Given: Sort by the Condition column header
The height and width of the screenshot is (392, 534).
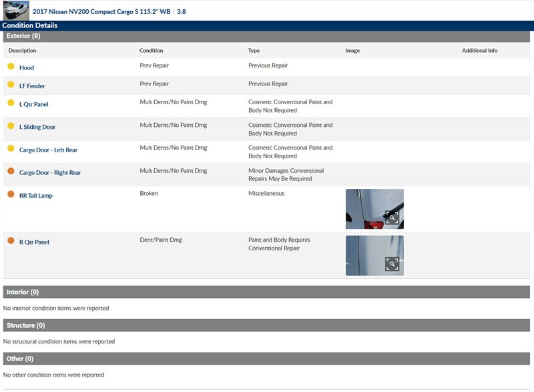Looking at the screenshot, I should click(x=151, y=51).
